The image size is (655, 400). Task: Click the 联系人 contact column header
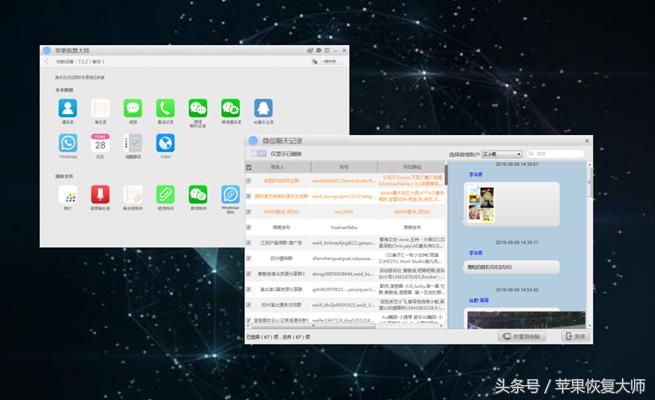pos(278,167)
